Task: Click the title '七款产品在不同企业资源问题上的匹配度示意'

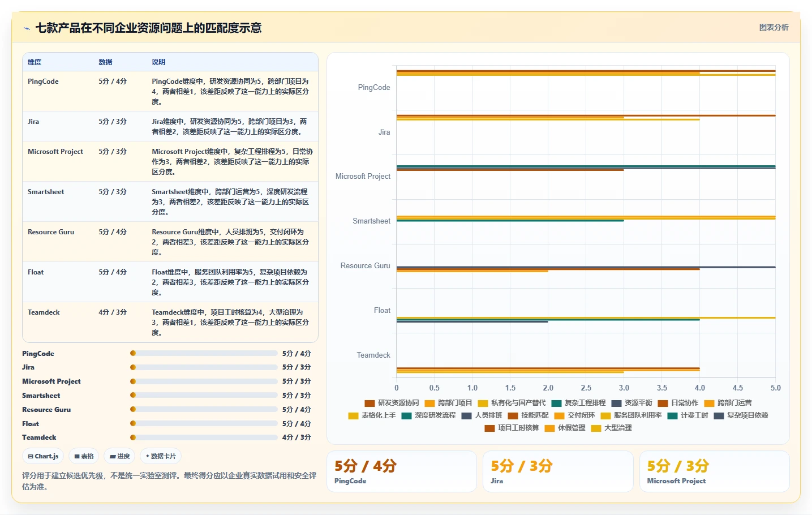Action: (148, 28)
